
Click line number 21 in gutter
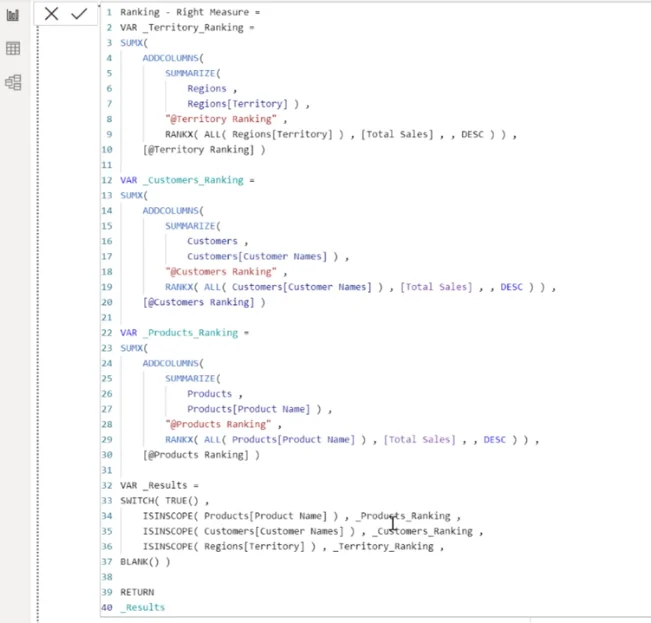107,318
